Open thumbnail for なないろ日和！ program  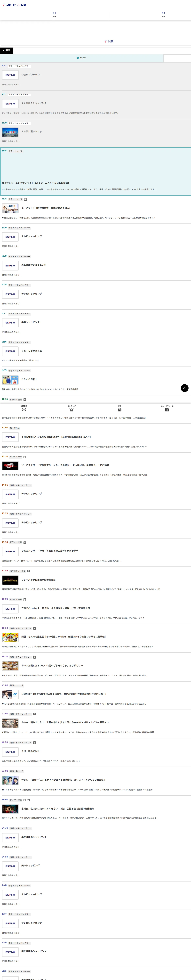click(10, 380)
